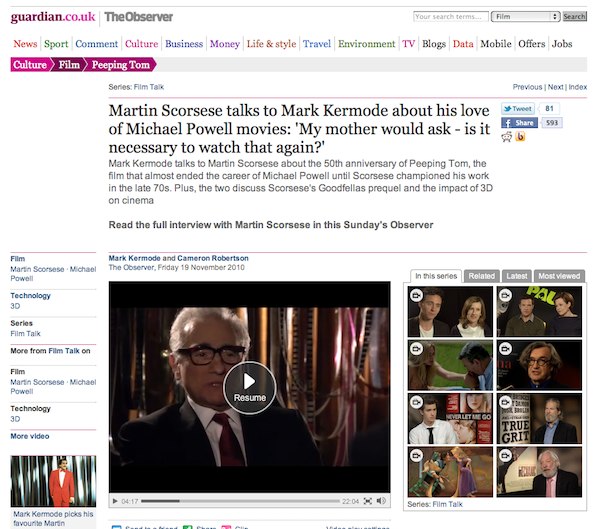Open the series Index link

(577, 87)
